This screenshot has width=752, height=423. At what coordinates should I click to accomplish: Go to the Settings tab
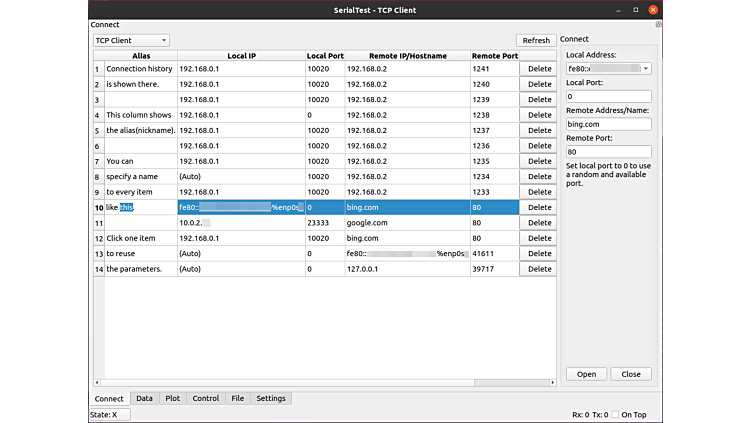pos(271,398)
